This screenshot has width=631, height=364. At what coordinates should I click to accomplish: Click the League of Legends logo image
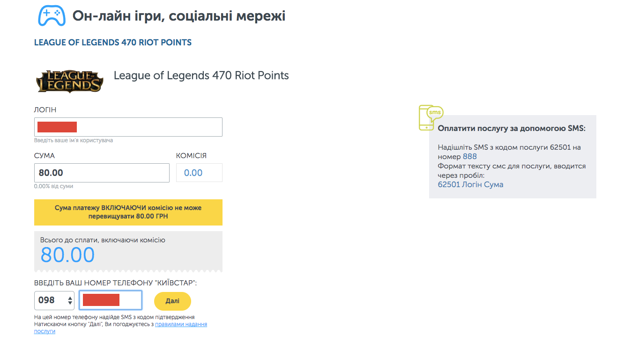click(70, 81)
